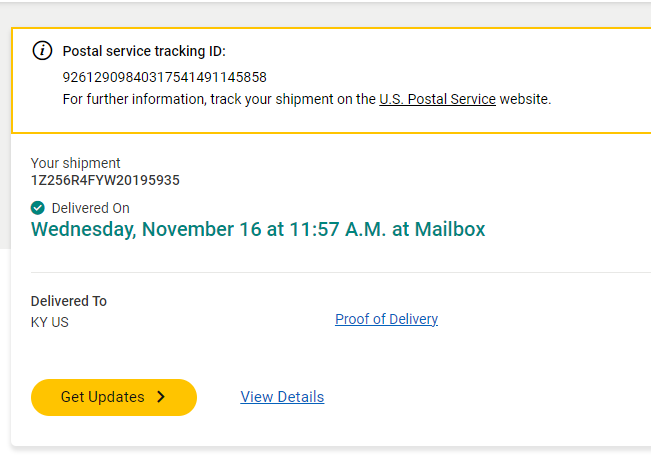Click the "Delivered To" heading
651x472 pixels.
pyautogui.click(x=69, y=301)
